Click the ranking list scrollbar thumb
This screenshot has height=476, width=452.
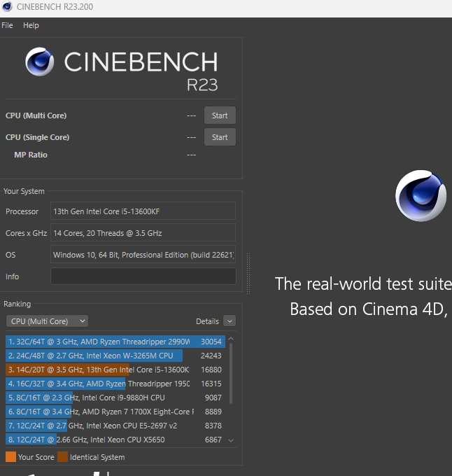pyautogui.click(x=231, y=373)
